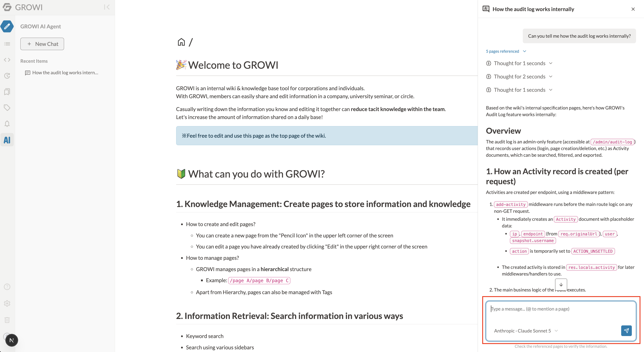Open the tags sidebar icon
The height and width of the screenshot is (352, 644).
(x=7, y=108)
